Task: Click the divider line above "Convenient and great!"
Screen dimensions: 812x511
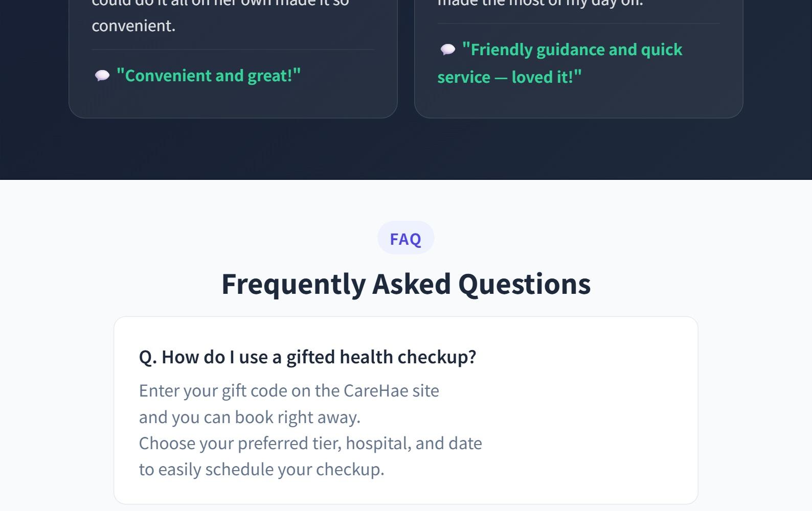Action: (x=233, y=50)
